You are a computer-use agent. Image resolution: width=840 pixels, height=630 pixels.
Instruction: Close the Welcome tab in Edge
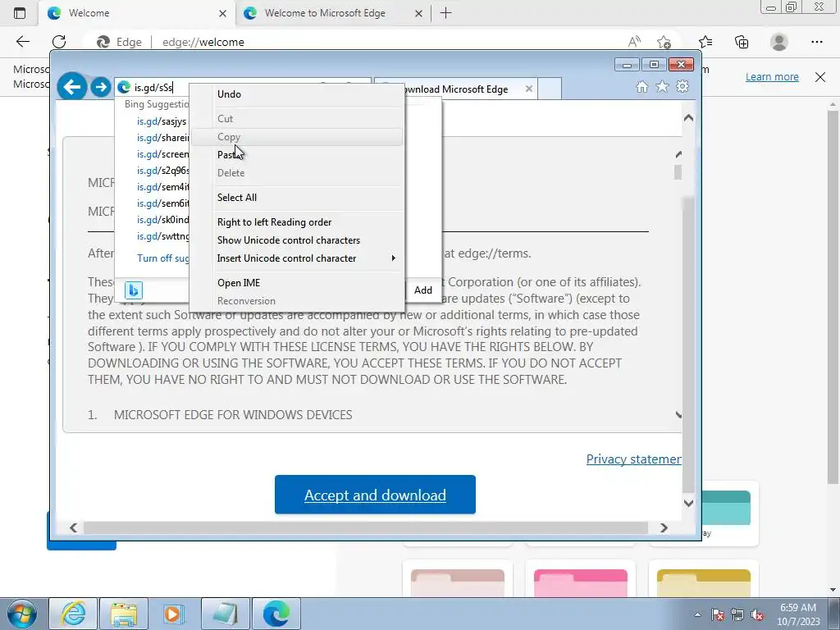point(222,13)
